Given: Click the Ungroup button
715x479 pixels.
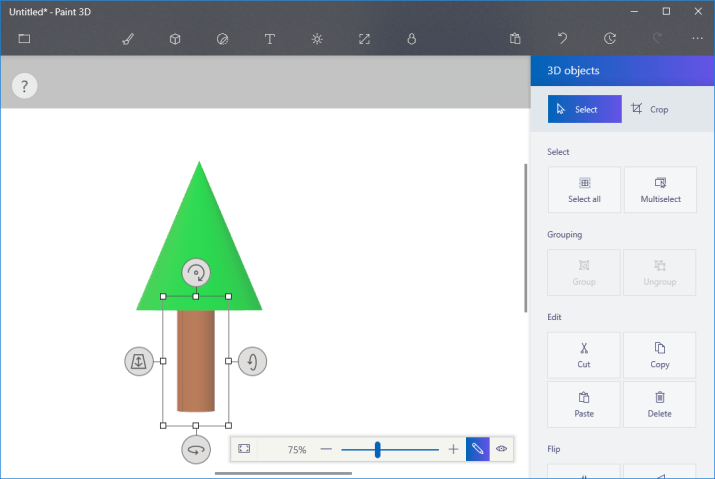Looking at the screenshot, I should 660,272.
